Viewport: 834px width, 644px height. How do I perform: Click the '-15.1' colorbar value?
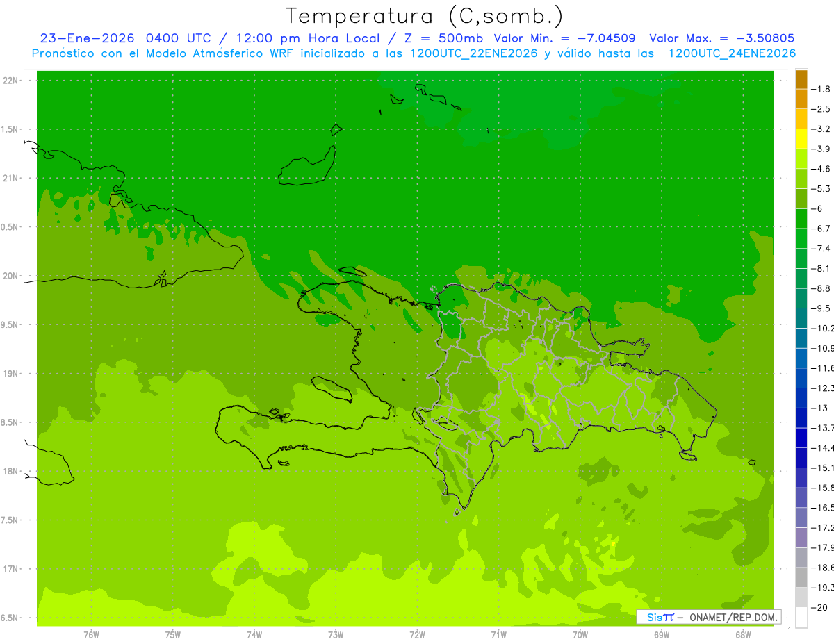coord(822,468)
